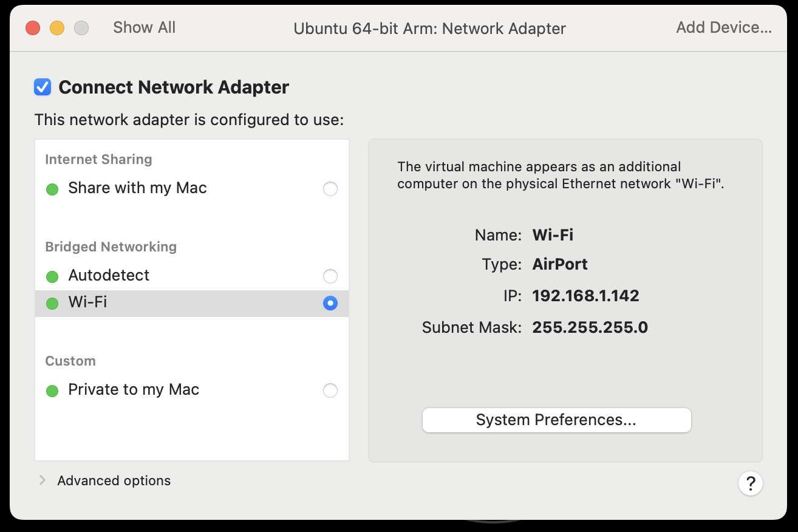Choose the Autodetect bridged networking radio button

(x=330, y=276)
